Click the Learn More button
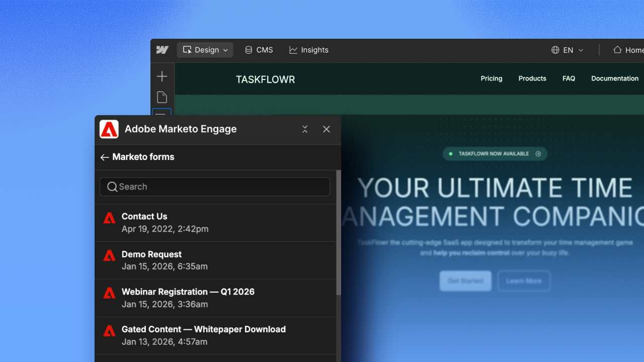This screenshot has height=362, width=644. coord(524,281)
